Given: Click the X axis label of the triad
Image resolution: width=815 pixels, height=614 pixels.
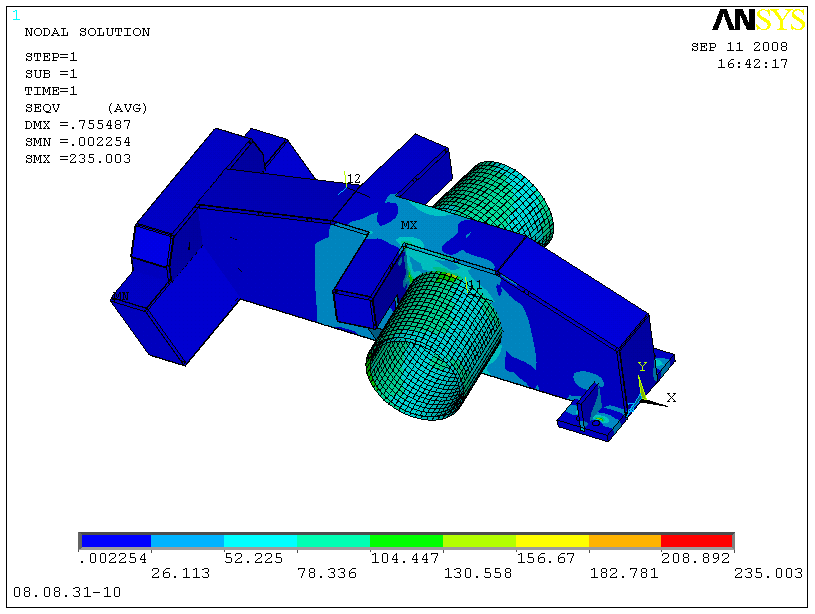Looking at the screenshot, I should [x=671, y=398].
